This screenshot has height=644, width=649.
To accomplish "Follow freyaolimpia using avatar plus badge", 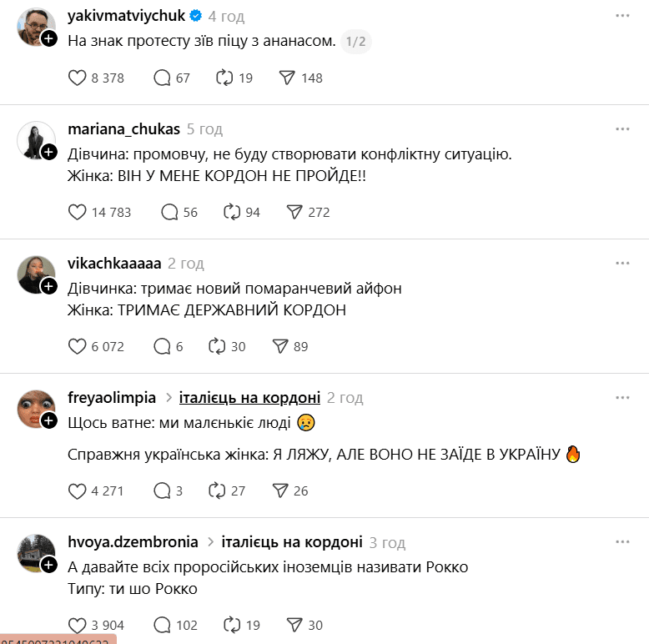I will pos(49,420).
